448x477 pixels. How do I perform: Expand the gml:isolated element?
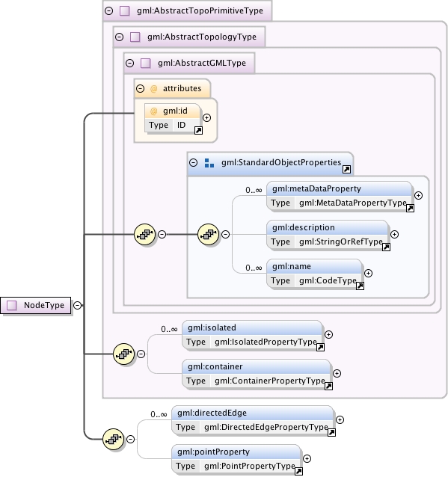(328, 335)
